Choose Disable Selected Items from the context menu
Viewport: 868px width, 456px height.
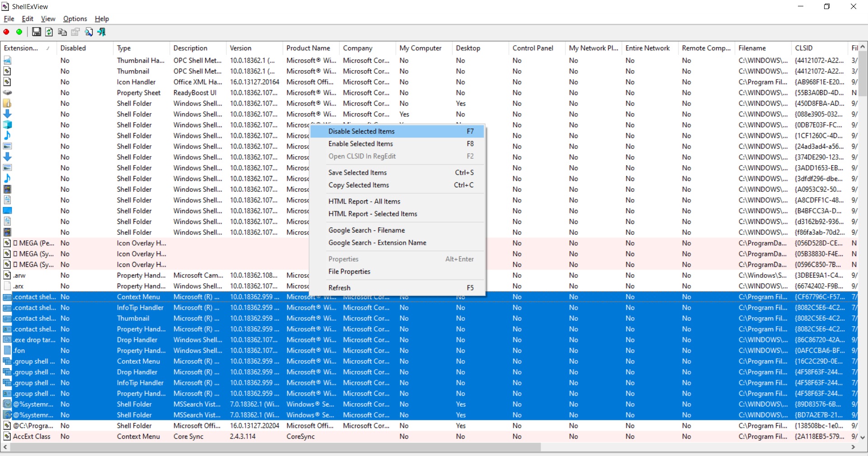361,131
